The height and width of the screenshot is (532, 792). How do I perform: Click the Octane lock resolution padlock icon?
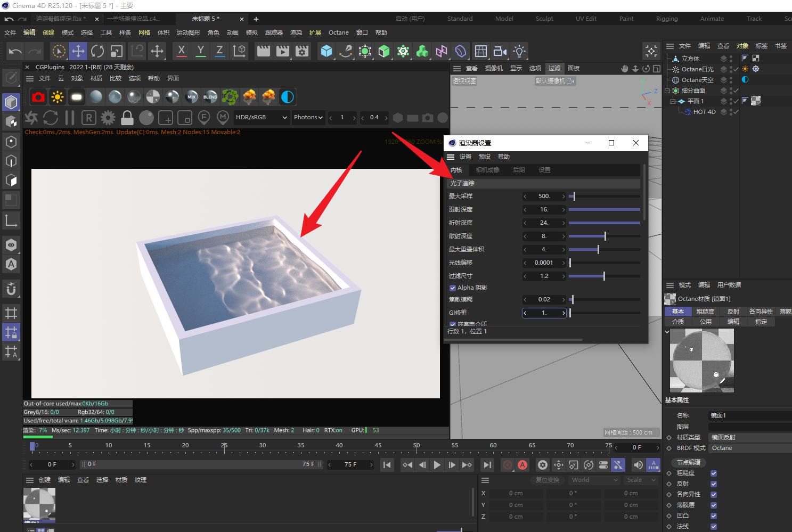coord(127,118)
